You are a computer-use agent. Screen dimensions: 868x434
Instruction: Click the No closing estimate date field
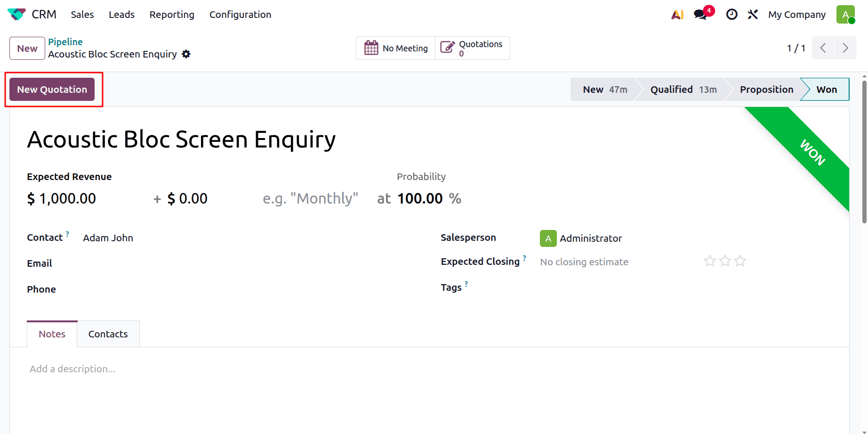coord(584,262)
